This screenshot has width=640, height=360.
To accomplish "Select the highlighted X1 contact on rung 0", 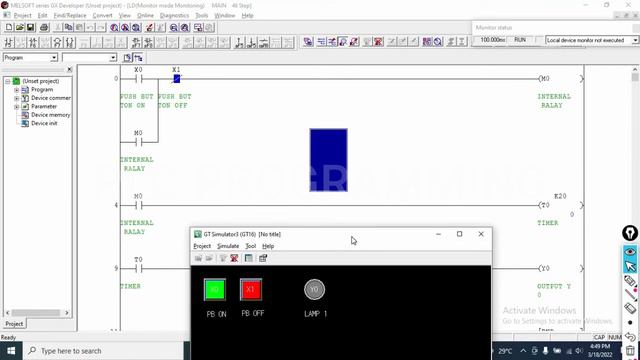I will coord(176,79).
